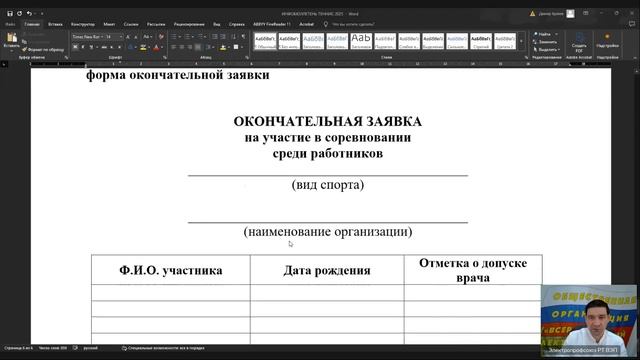Screen dimensions: 640x360
Task: Open the comments icon below the window controls
Action: 632,24
